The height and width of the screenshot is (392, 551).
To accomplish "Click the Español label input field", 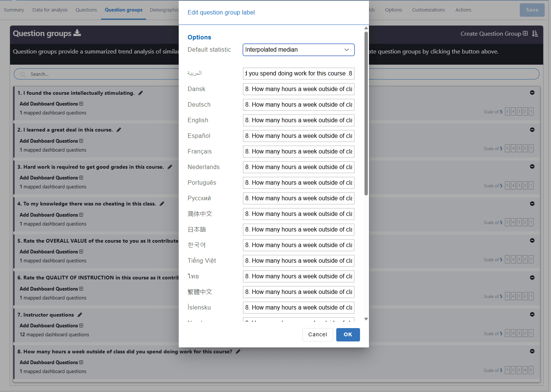I will coord(298,136).
